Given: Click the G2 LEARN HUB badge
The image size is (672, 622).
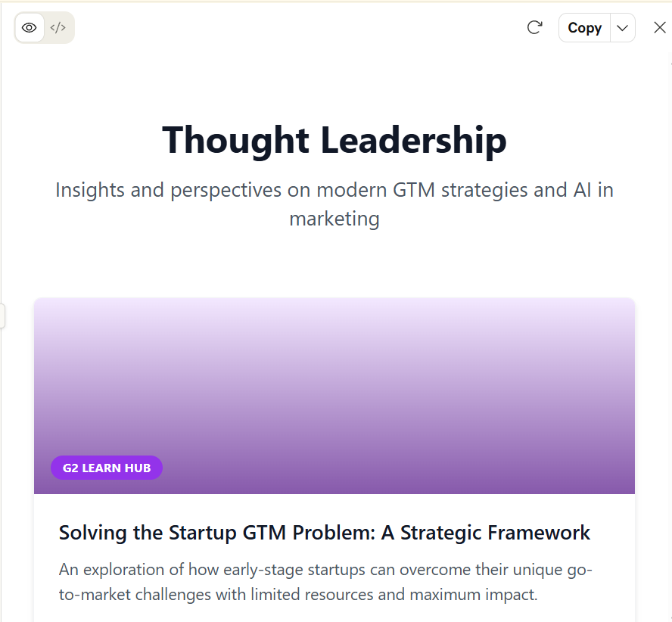Looking at the screenshot, I should [107, 468].
